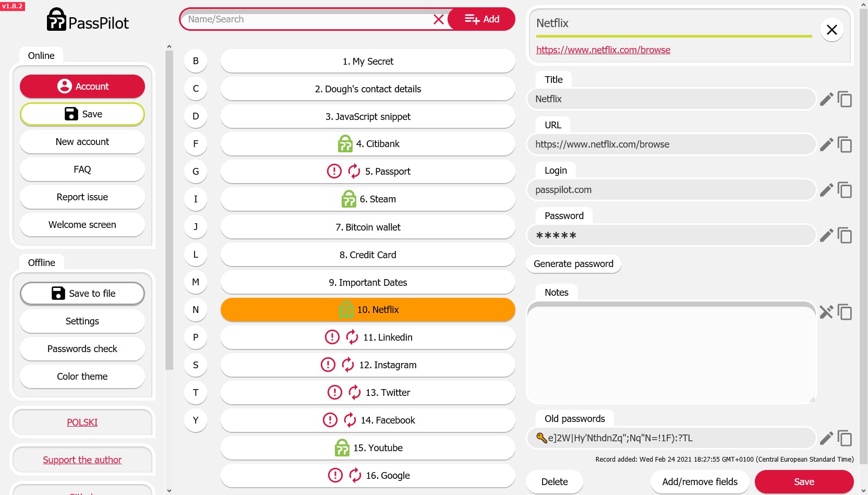The width and height of the screenshot is (868, 495).
Task: Open 2. Dough's contact details record
Action: 368,89
